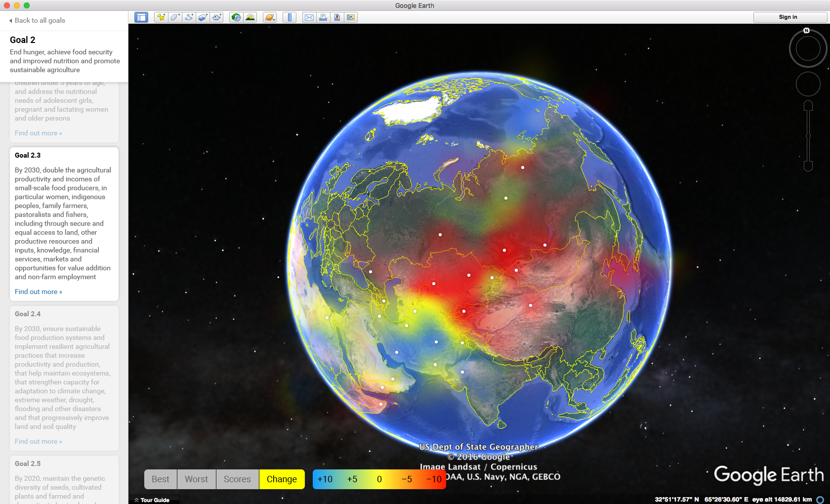Add an image overlay
This screenshot has width=830, height=504.
(x=203, y=17)
